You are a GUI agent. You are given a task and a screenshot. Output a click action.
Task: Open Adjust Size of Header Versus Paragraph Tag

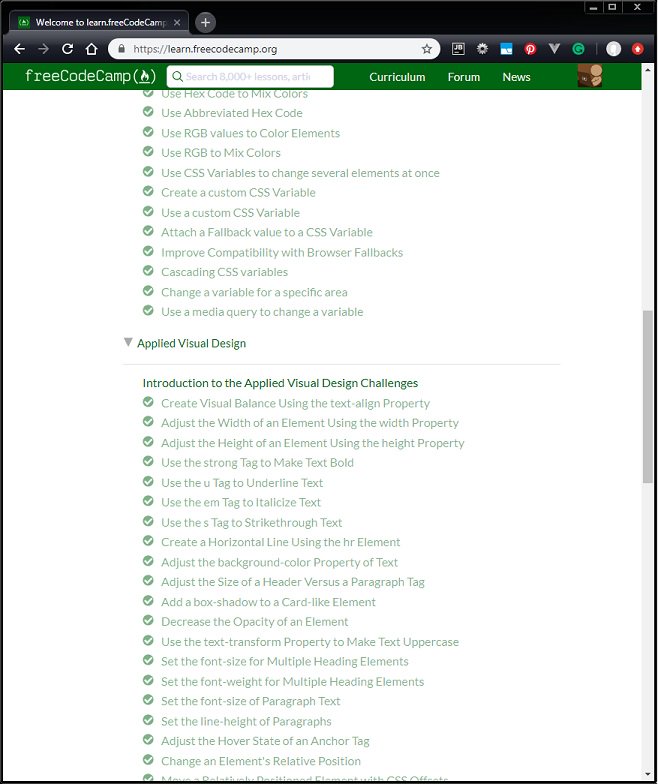(292, 582)
